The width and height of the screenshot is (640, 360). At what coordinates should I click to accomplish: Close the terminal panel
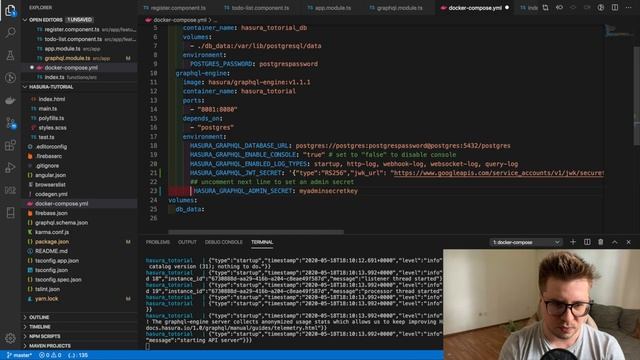tap(629, 242)
